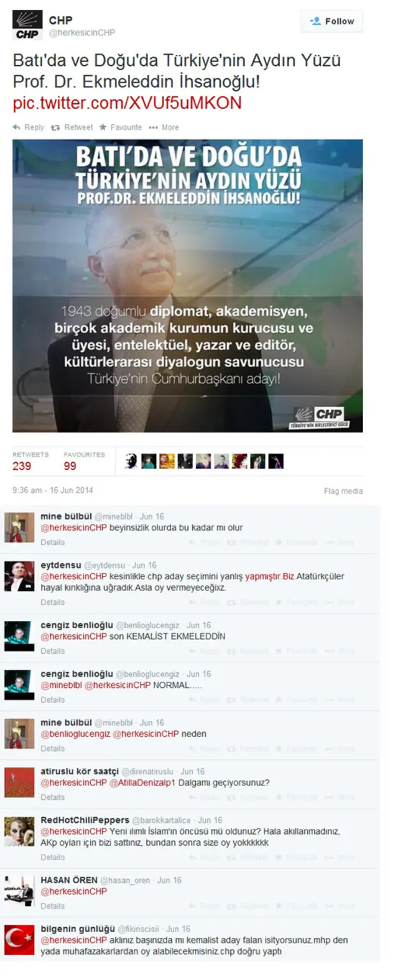The height and width of the screenshot is (980, 398).
Task: Flag media on this tweet
Action: coord(343,491)
